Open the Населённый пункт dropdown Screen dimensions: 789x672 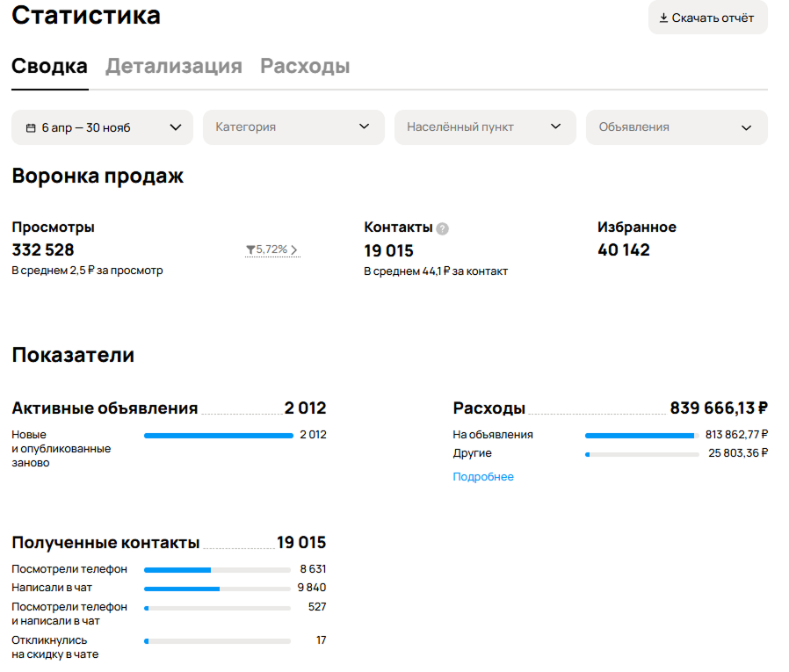[484, 126]
